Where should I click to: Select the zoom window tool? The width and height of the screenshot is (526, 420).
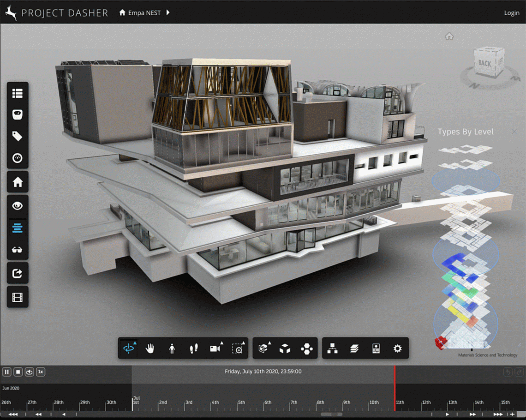pyautogui.click(x=238, y=349)
